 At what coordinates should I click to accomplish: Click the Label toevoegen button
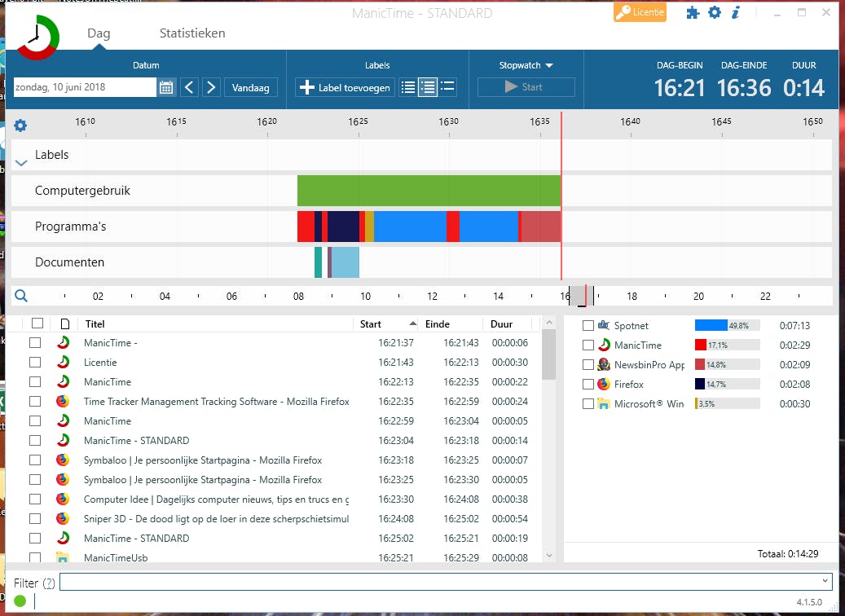coord(345,87)
